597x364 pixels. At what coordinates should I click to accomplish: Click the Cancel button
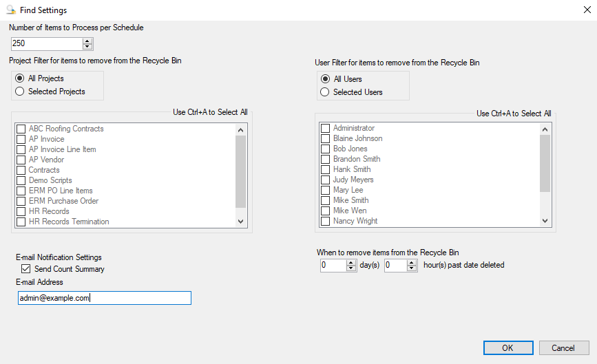[564, 347]
